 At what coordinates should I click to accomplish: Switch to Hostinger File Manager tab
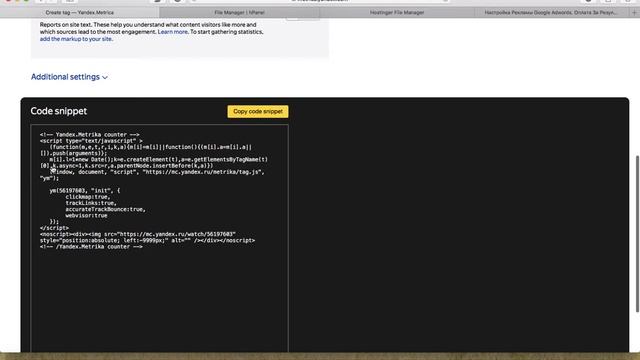[397, 13]
